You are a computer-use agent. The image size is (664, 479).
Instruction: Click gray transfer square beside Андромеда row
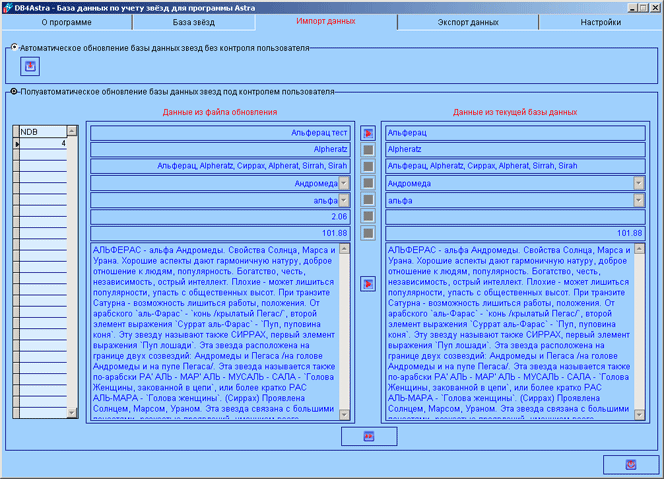click(368, 183)
